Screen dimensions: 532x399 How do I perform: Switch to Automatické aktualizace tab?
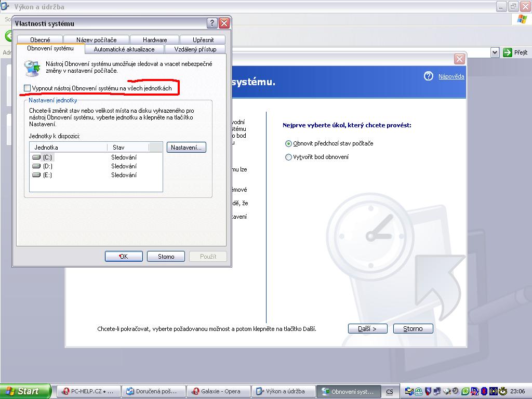[x=124, y=49]
